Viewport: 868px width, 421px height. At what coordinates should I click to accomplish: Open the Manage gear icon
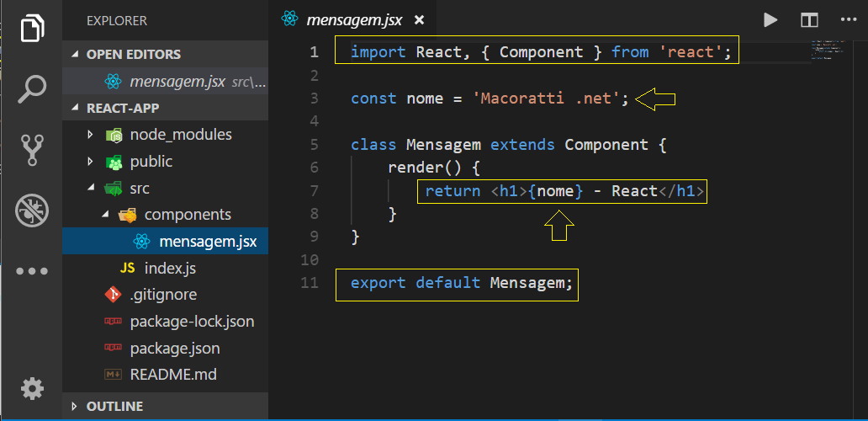coord(32,388)
